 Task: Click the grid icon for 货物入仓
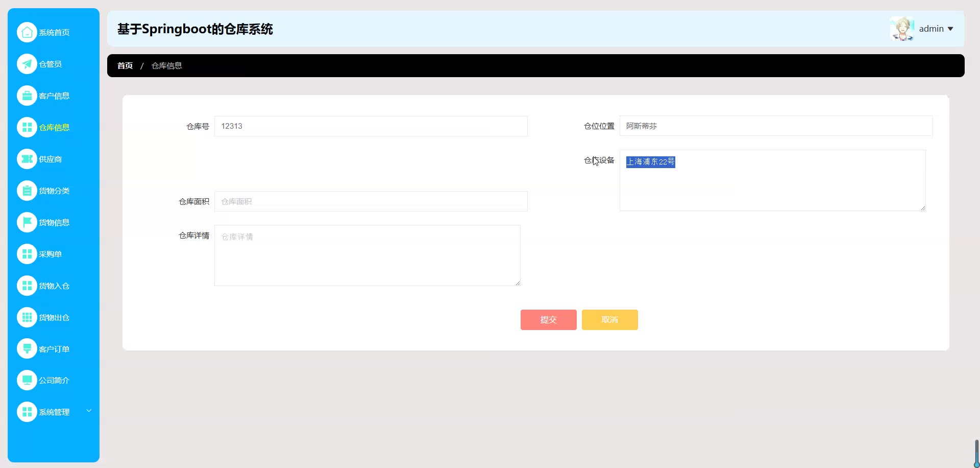click(x=27, y=286)
